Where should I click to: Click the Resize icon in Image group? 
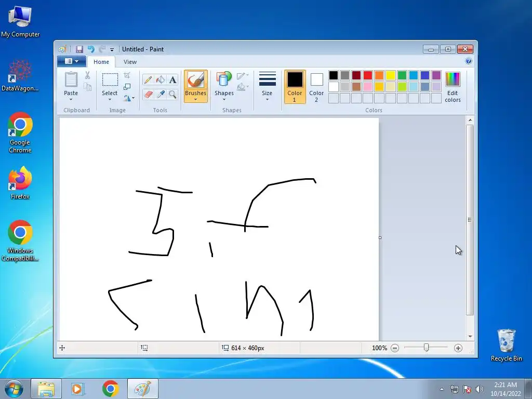127,87
